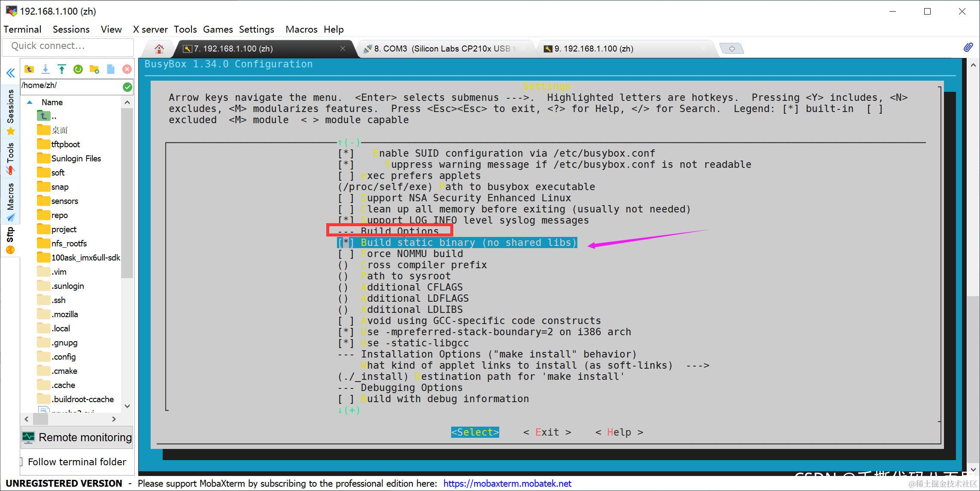
Task: Toggle Build static binary option
Action: coord(457,243)
